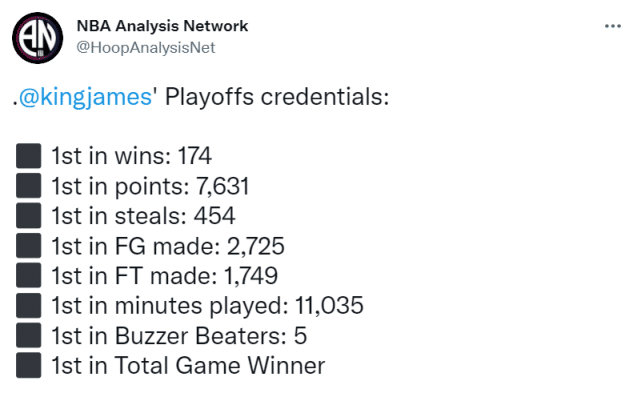Select the '1st in points: 7,631' text

click(150, 186)
